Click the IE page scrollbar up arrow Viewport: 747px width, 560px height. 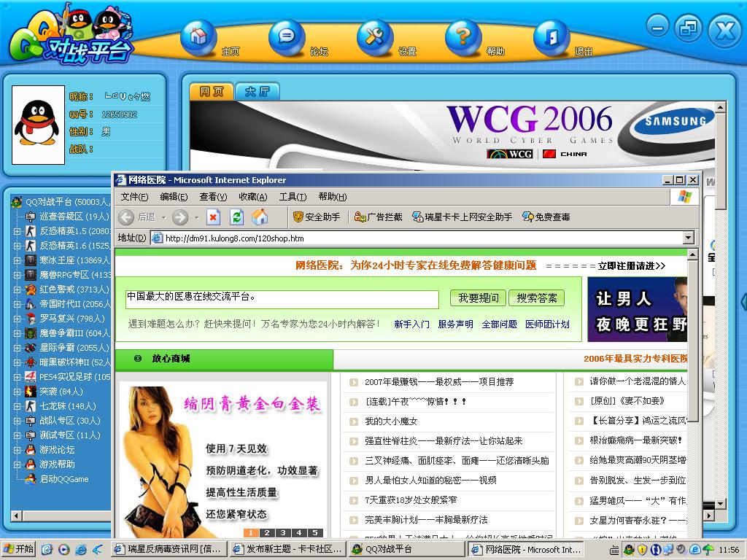(693, 254)
